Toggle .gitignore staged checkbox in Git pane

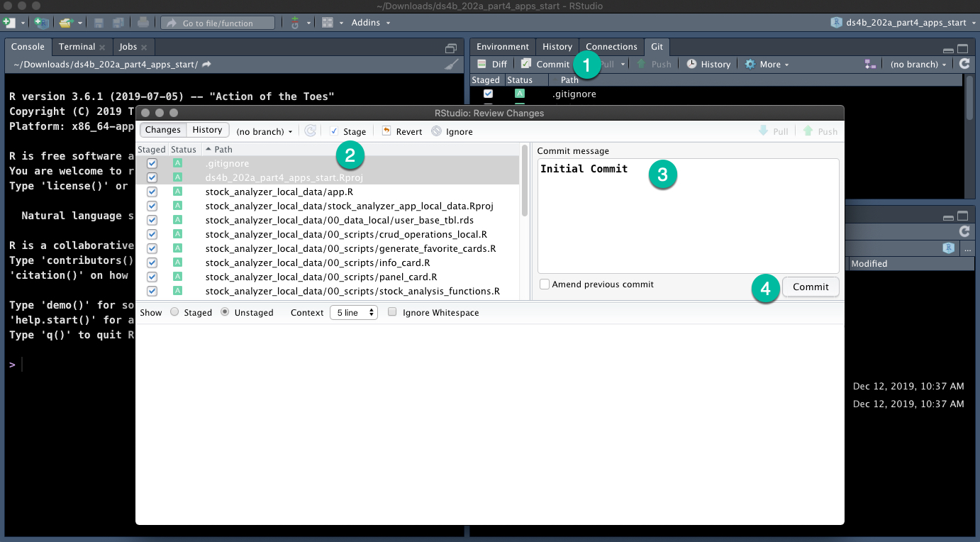[488, 94]
